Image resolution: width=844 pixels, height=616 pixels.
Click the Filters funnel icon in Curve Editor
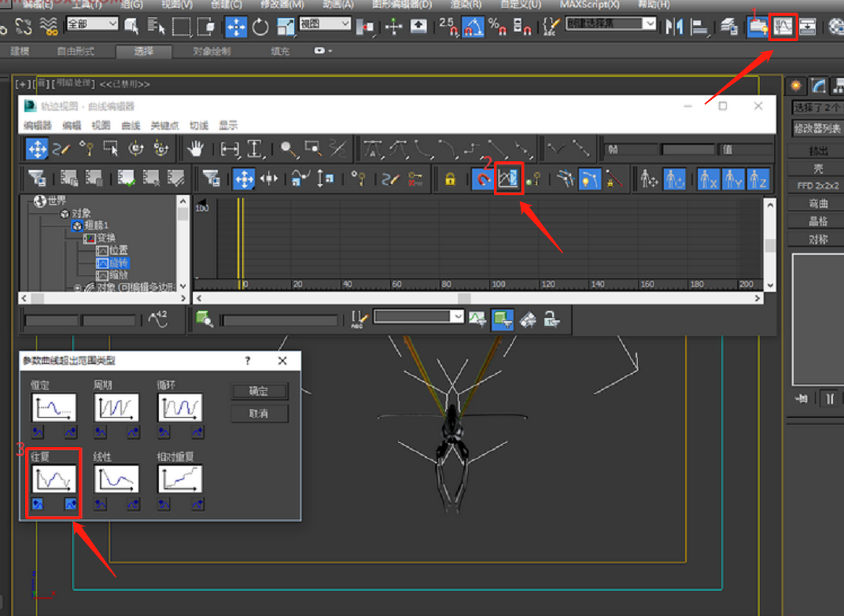(36, 179)
